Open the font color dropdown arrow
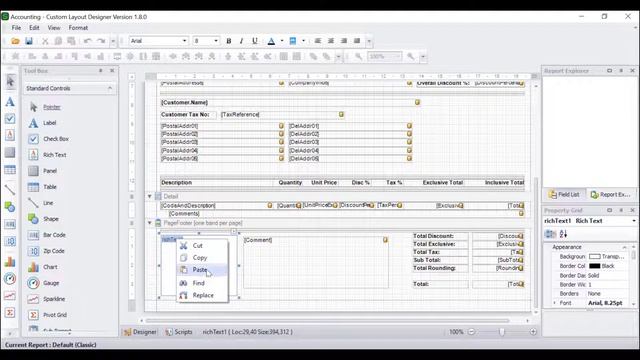The image size is (640, 360). (282, 41)
